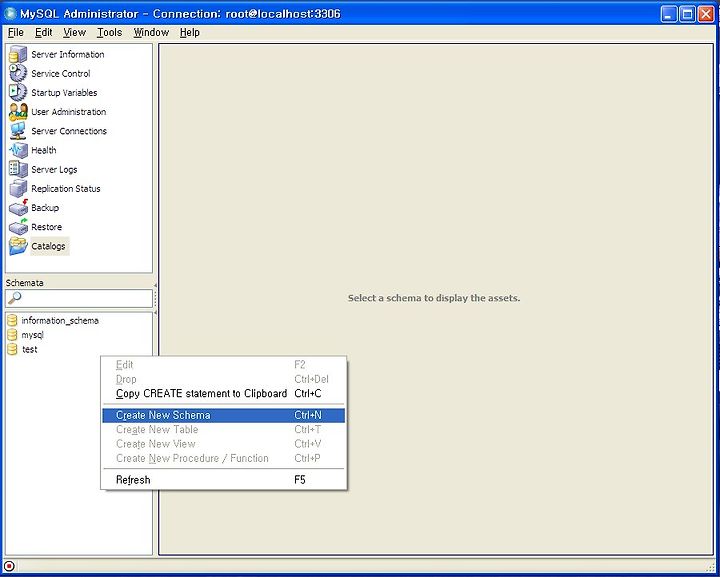The width and height of the screenshot is (720, 577).
Task: Open the Window menu
Action: point(151,33)
